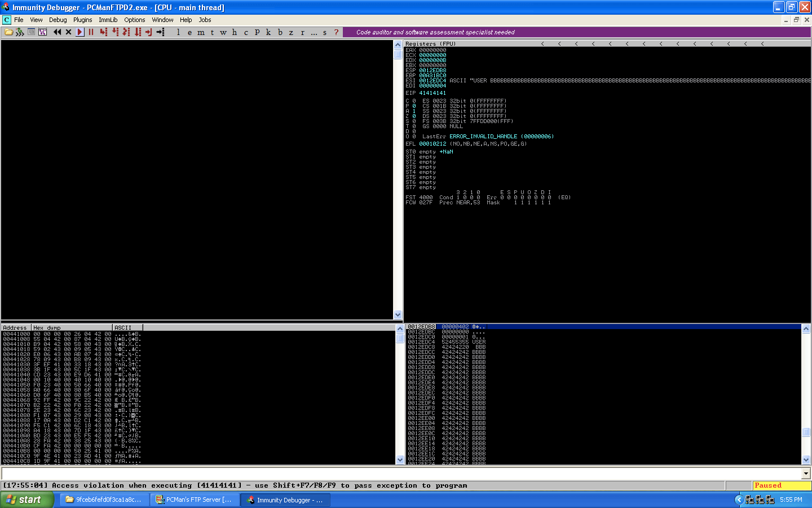Click the Trace Over toolbar icon

coord(138,32)
